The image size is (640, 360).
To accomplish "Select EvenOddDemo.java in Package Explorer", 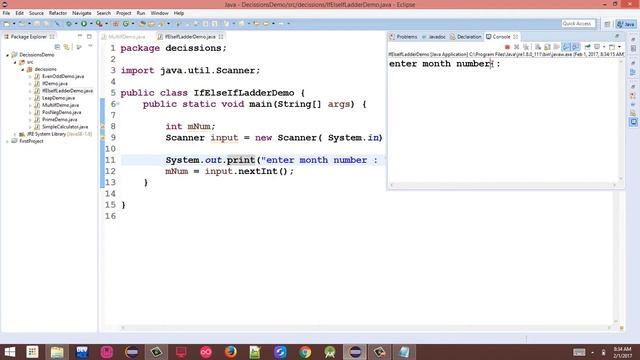I will point(63,76).
